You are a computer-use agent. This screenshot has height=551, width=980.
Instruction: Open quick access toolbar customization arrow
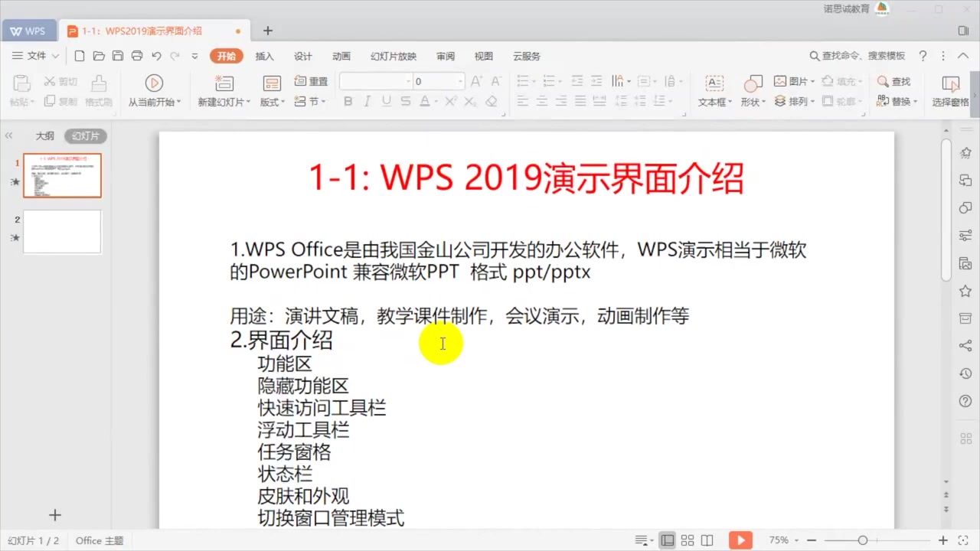[x=194, y=56]
